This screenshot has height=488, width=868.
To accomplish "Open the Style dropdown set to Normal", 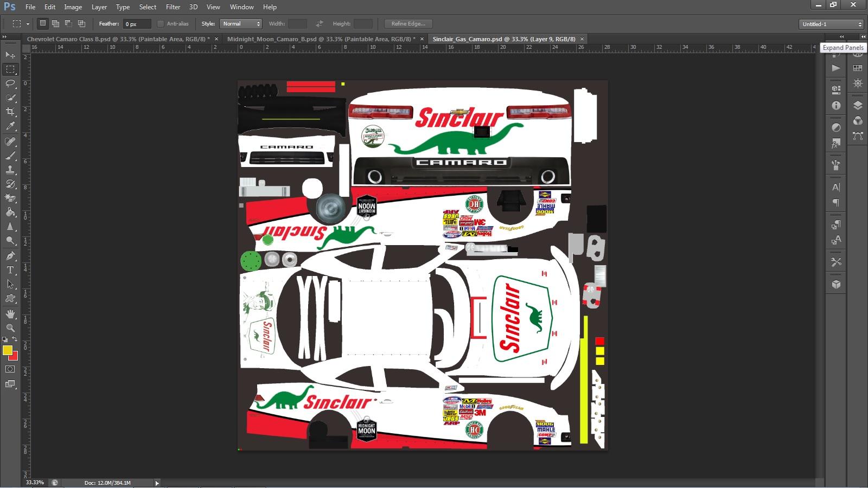I will tap(241, 24).
